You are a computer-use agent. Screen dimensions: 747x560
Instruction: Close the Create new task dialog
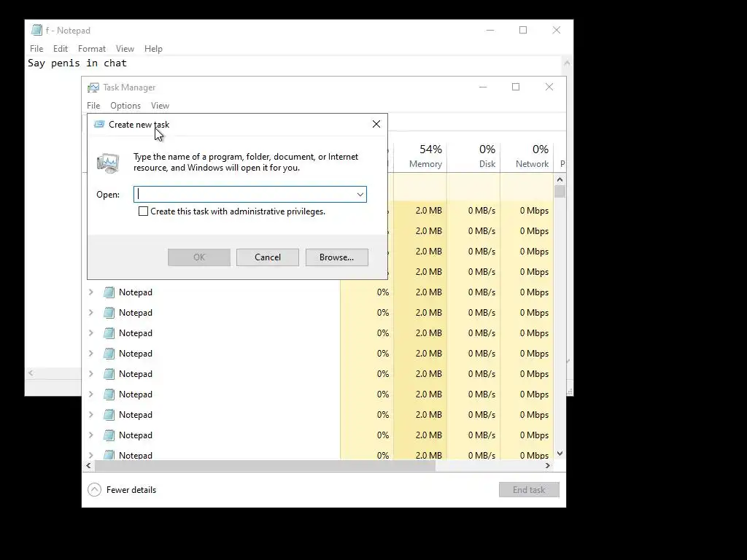click(376, 124)
